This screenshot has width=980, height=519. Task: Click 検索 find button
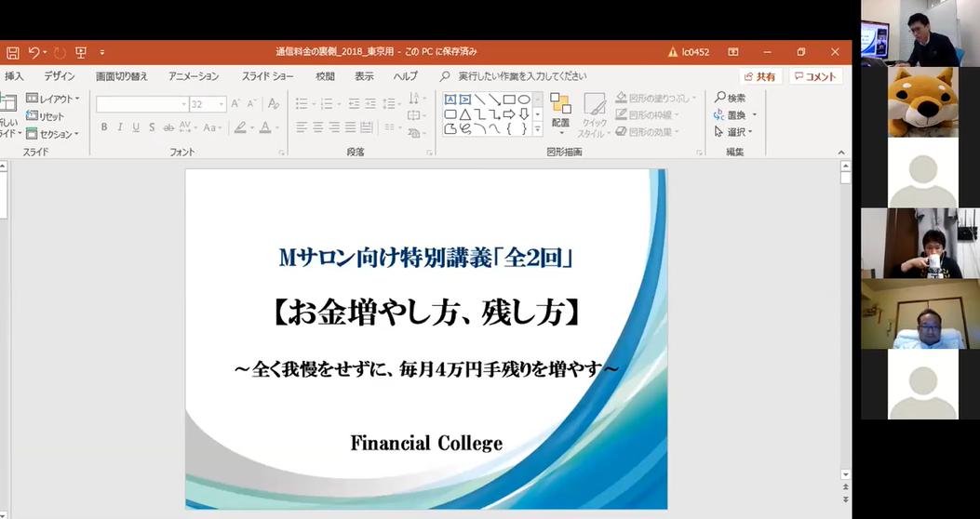[731, 98]
